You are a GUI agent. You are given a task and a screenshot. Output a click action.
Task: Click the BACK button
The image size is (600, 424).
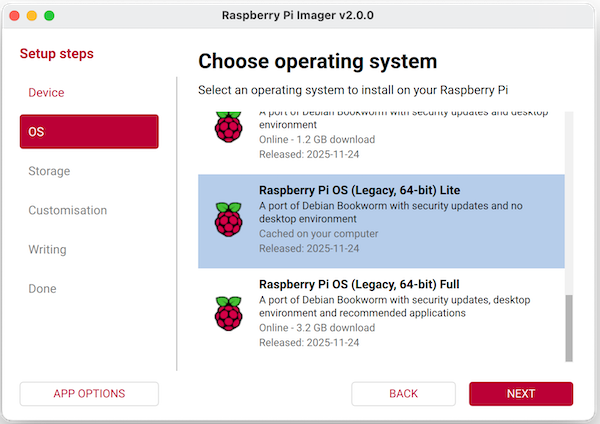pos(403,394)
